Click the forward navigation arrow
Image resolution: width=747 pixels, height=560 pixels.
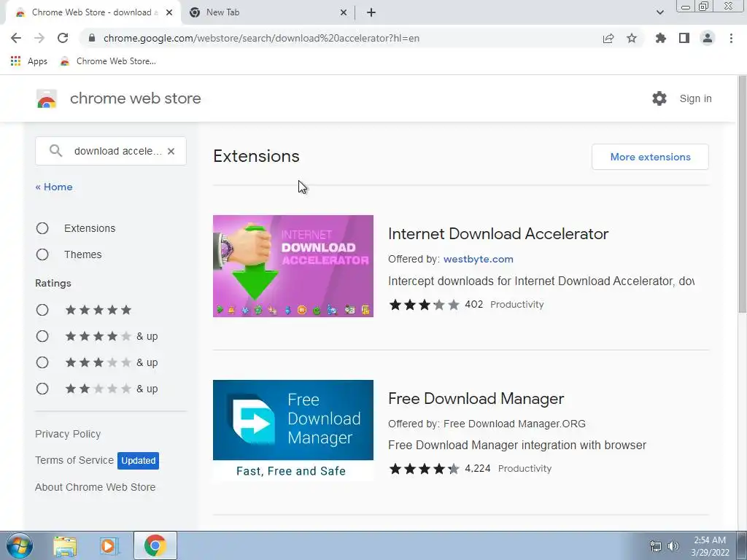pos(39,38)
